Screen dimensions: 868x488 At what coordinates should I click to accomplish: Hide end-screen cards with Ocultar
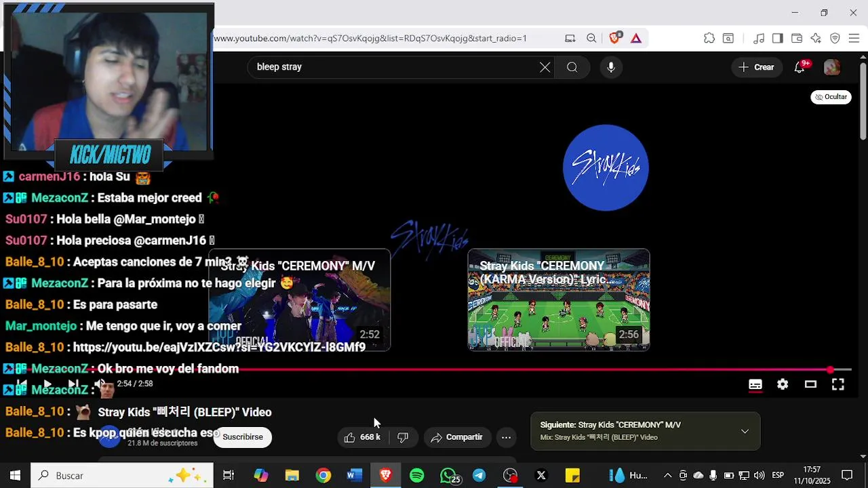point(831,97)
